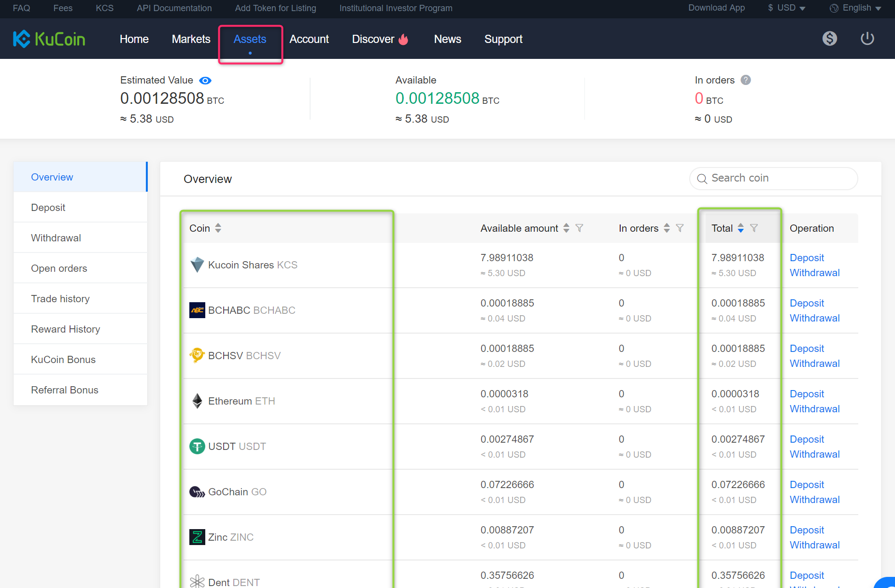Click the Ethereum coin icon

[x=197, y=401]
